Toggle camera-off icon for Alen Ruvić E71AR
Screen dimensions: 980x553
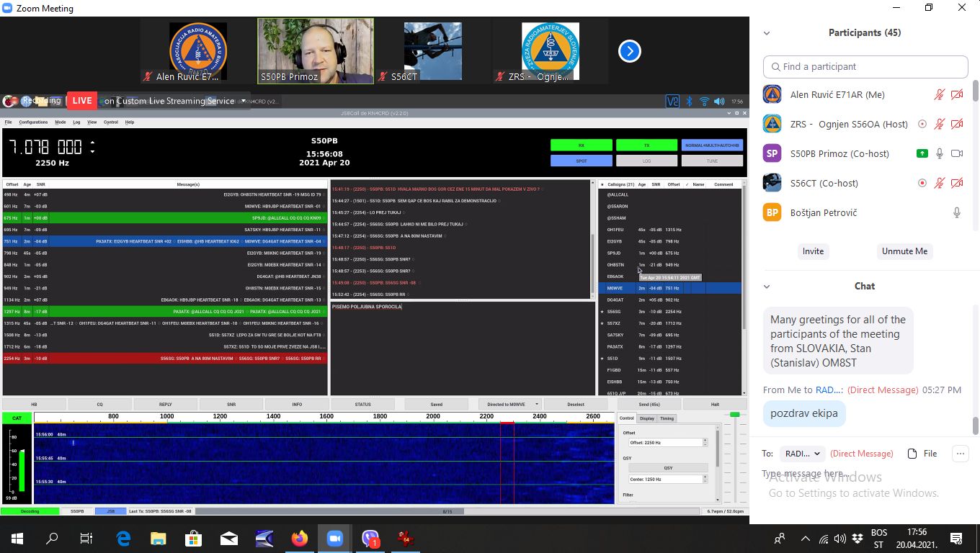pos(957,94)
